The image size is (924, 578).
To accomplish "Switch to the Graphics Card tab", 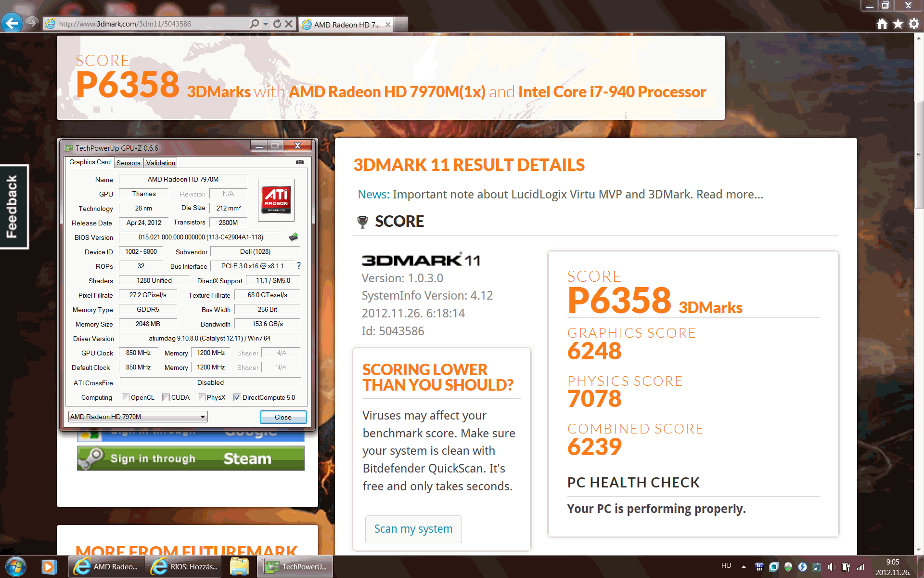I will pos(90,162).
